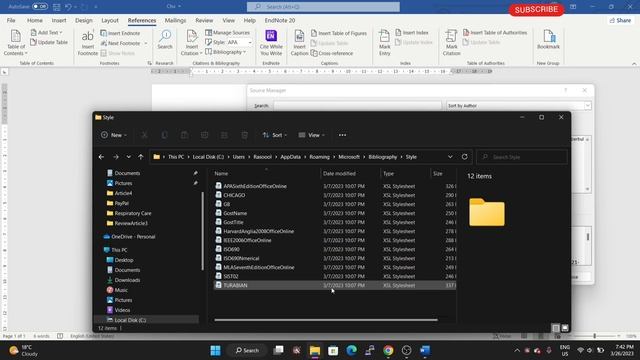Open the File tab in Word
The image size is (640, 360).
click(x=11, y=20)
